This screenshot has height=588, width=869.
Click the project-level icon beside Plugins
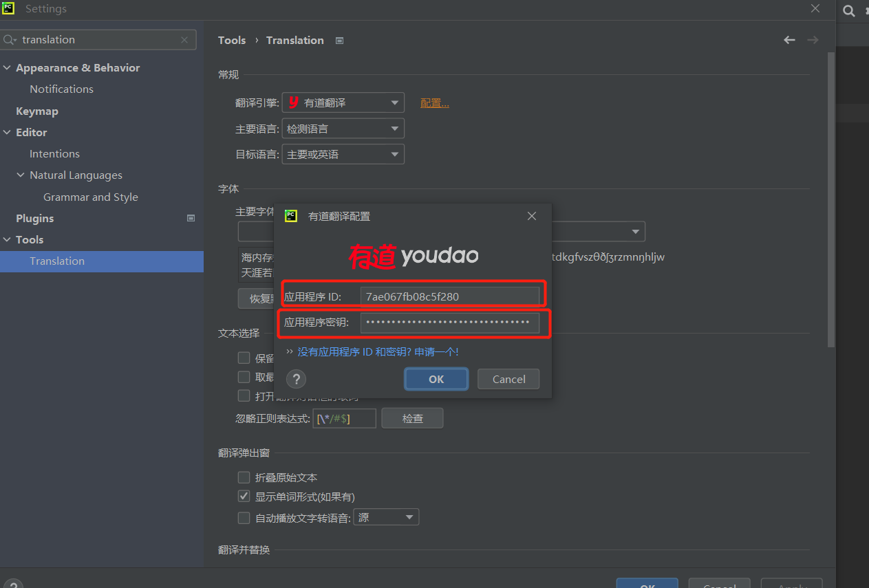[x=191, y=218]
